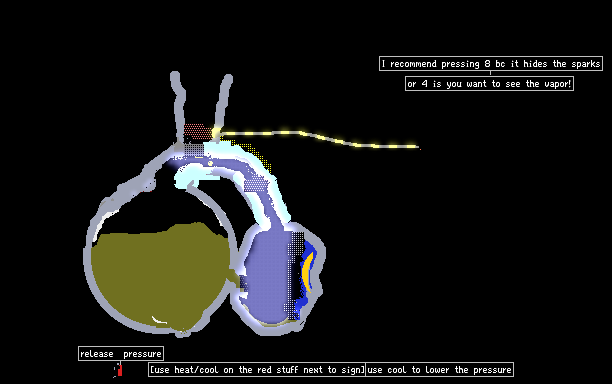Screen dimensions: 612x384
Task: Click the glowing yellow junction at wire start
Action: (216, 133)
